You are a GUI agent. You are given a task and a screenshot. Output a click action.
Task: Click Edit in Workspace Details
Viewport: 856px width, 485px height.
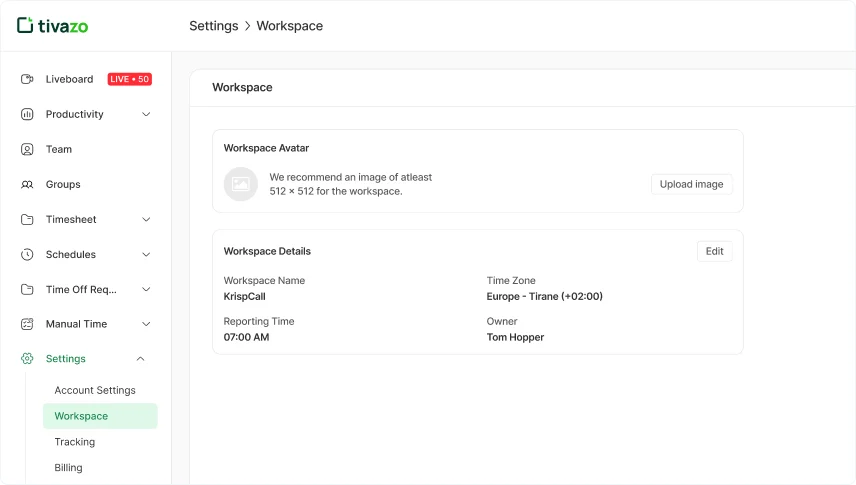click(x=714, y=251)
